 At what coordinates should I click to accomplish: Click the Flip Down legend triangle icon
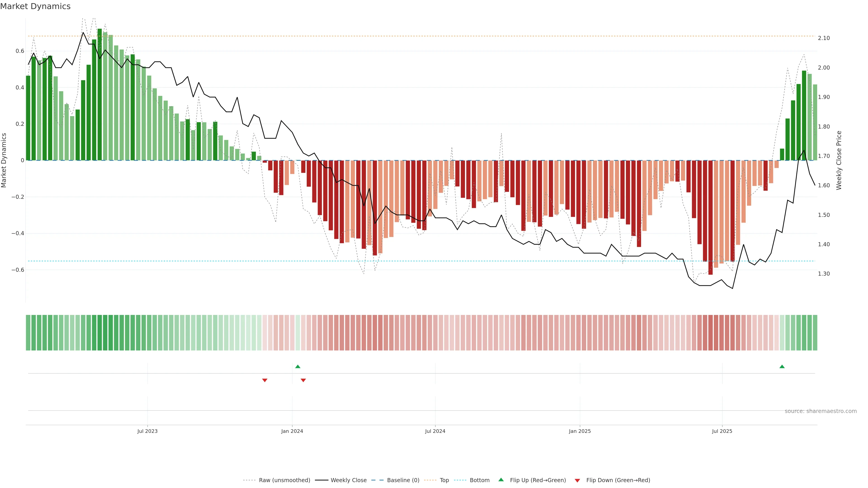tap(577, 480)
